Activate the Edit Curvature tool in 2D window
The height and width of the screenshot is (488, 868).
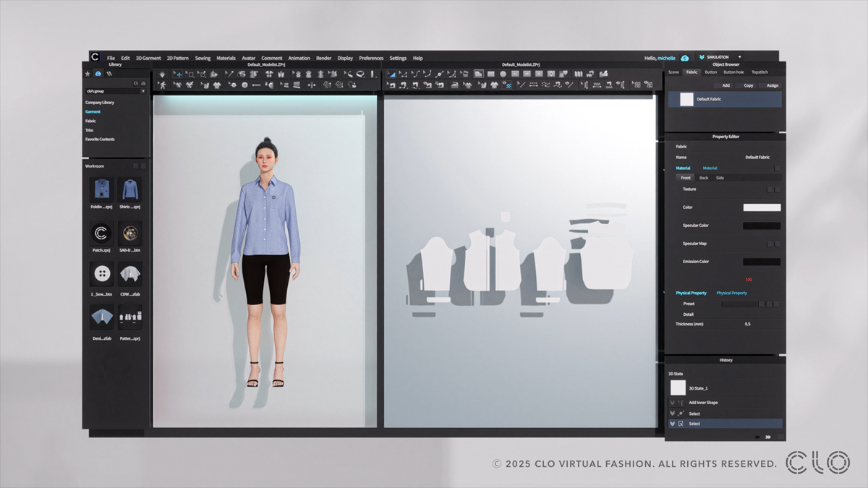coord(417,74)
